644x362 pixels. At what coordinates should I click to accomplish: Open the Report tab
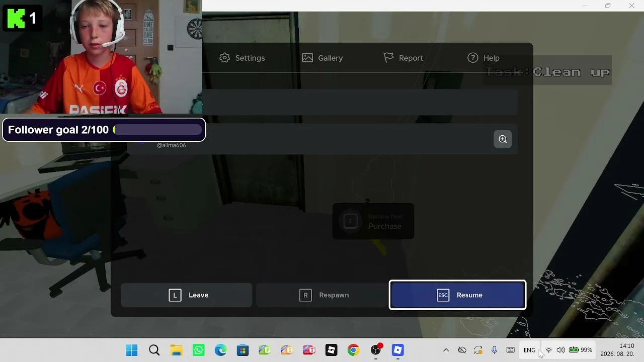click(x=403, y=58)
